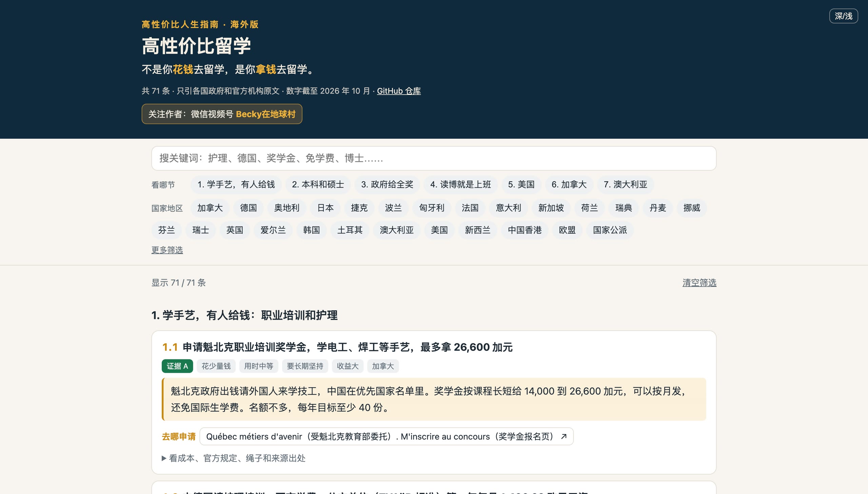The height and width of the screenshot is (494, 868).
Task: Open the GitHub 仓库 link
Action: tap(398, 91)
